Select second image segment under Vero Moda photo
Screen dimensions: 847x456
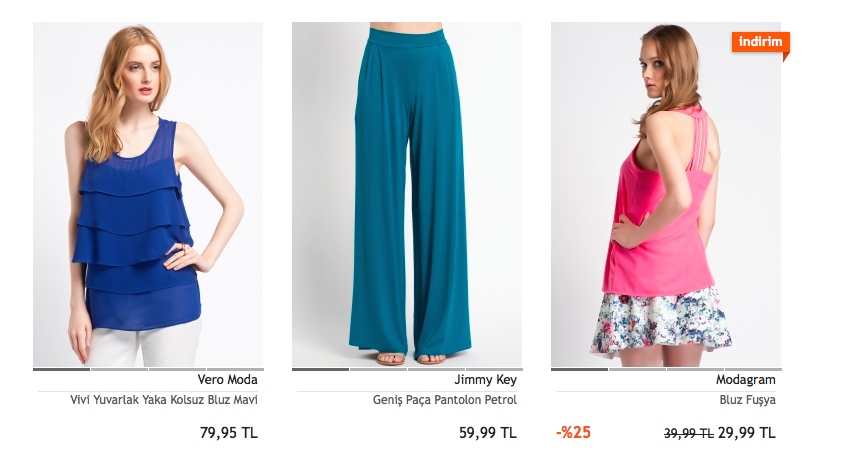[119, 370]
